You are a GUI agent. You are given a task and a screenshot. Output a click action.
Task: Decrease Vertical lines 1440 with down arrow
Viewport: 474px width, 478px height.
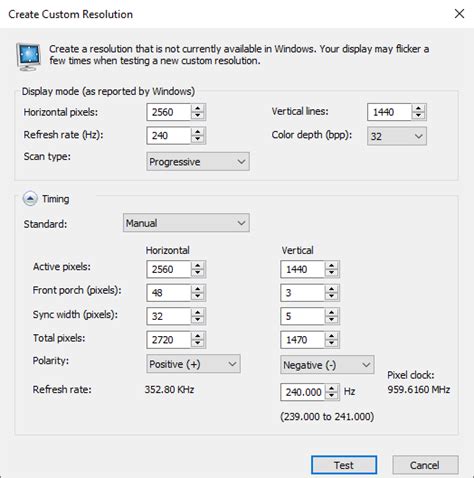pyautogui.click(x=419, y=116)
